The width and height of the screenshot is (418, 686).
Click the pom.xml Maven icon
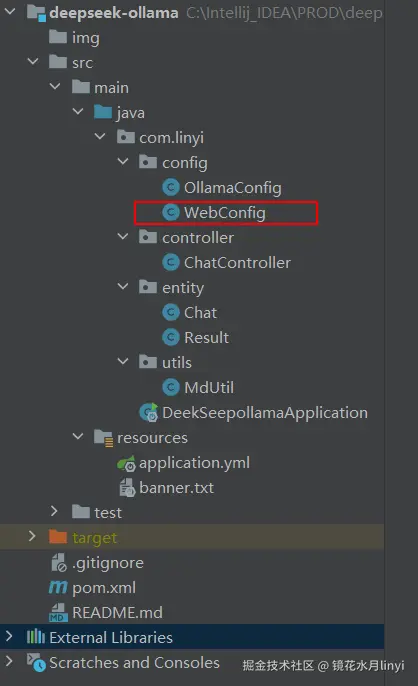tap(58, 587)
